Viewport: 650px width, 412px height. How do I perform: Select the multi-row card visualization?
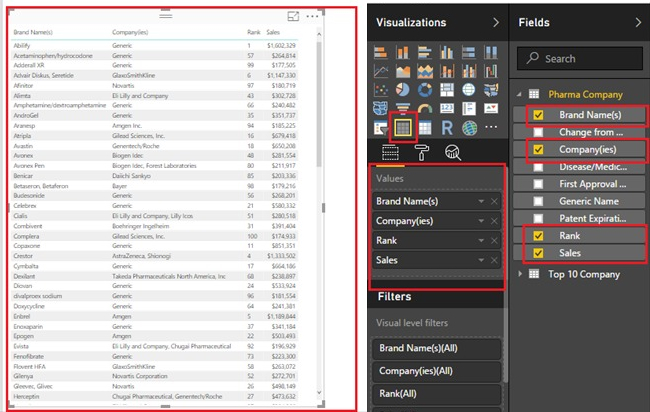pyautogui.click(x=468, y=109)
